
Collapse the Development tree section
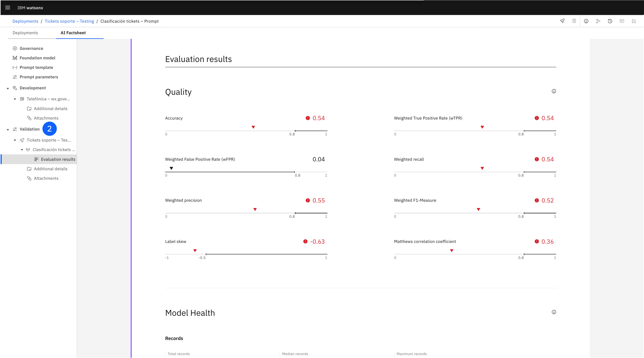pyautogui.click(x=8, y=88)
